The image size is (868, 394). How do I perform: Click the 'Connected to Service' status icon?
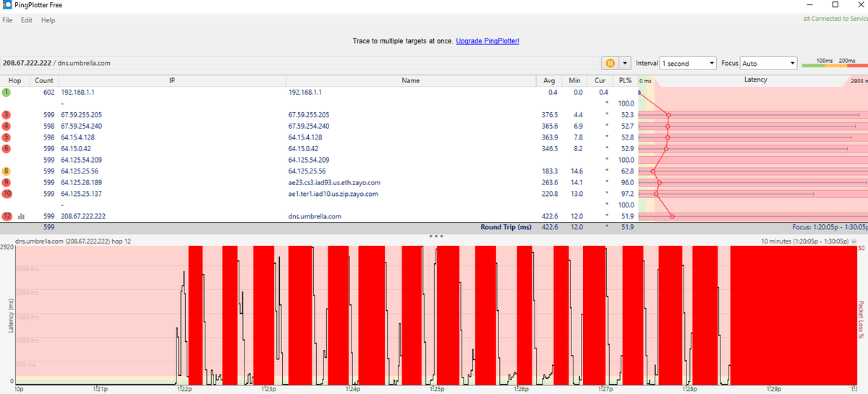point(807,19)
